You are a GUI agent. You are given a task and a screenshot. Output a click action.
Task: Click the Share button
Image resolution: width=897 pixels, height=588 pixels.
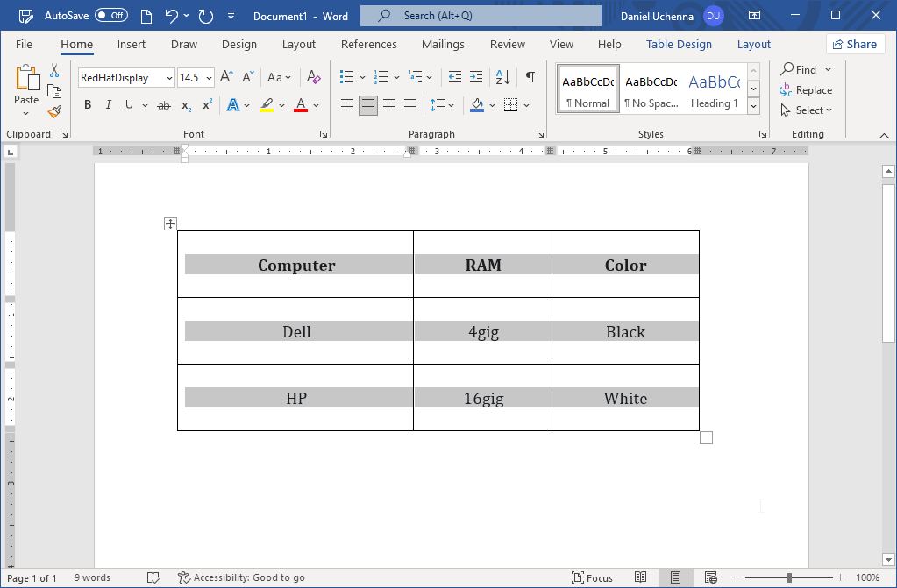click(855, 44)
